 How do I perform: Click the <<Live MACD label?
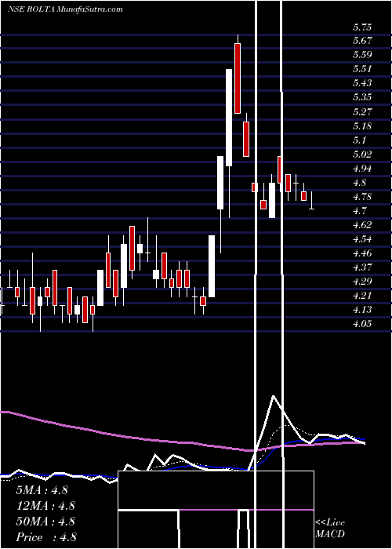tap(330, 529)
